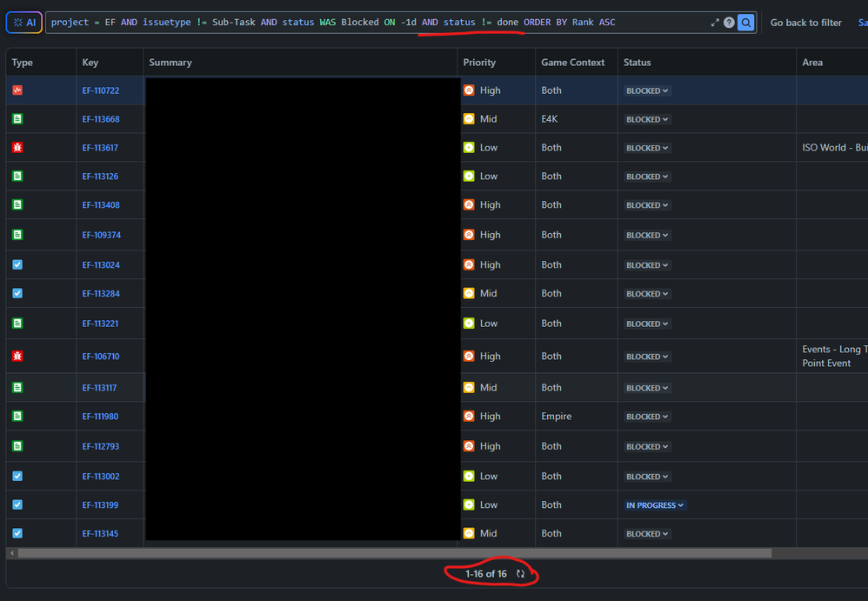Viewport: 868px width, 601px height.
Task: Open issue EF-110722
Action: click(x=101, y=90)
